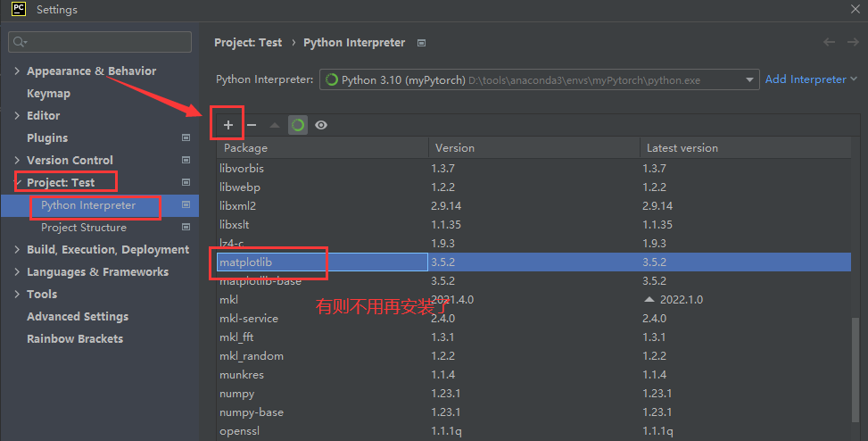Sort by the Version column header

[x=534, y=148]
